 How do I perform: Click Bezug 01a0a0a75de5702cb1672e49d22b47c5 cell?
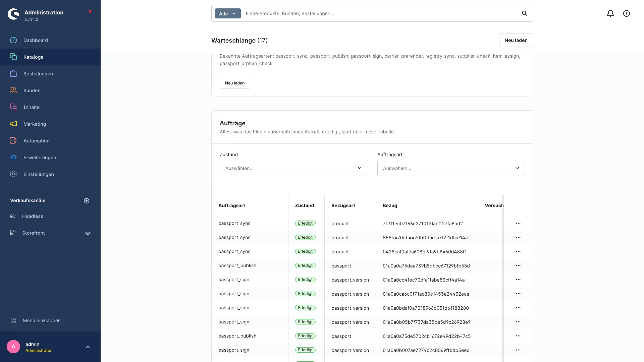427,336
